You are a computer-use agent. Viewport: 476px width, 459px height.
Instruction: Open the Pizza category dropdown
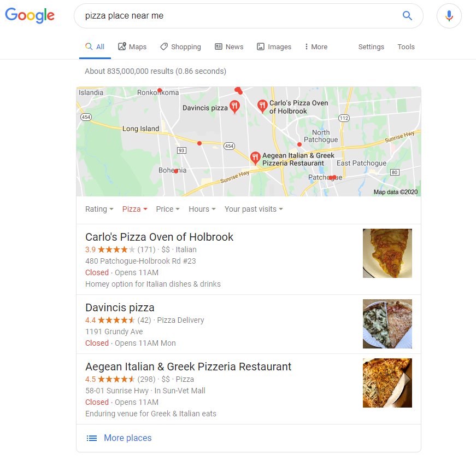tap(135, 209)
